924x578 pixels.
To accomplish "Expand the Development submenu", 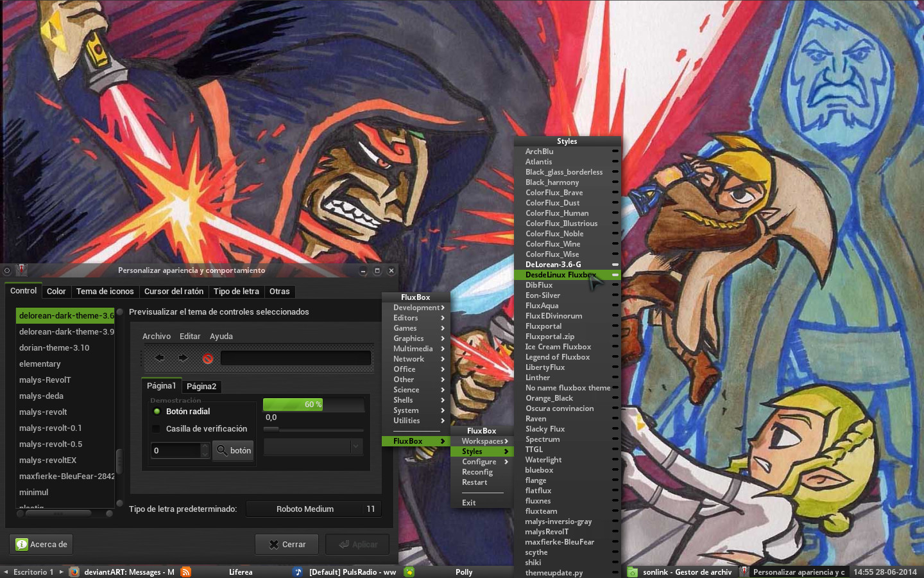I will [416, 308].
